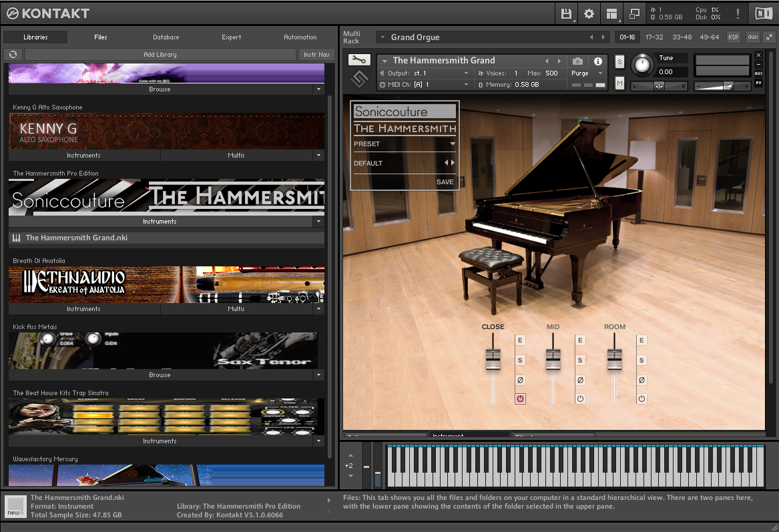Expand the Grand Orgue multi menu
Screen dimensions: 779x532
pyautogui.click(x=384, y=37)
